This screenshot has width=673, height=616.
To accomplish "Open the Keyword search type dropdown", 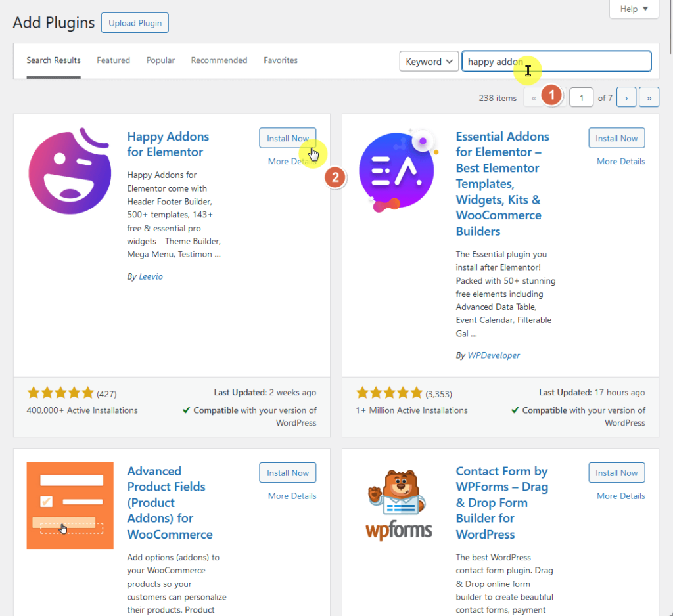I will tap(429, 61).
